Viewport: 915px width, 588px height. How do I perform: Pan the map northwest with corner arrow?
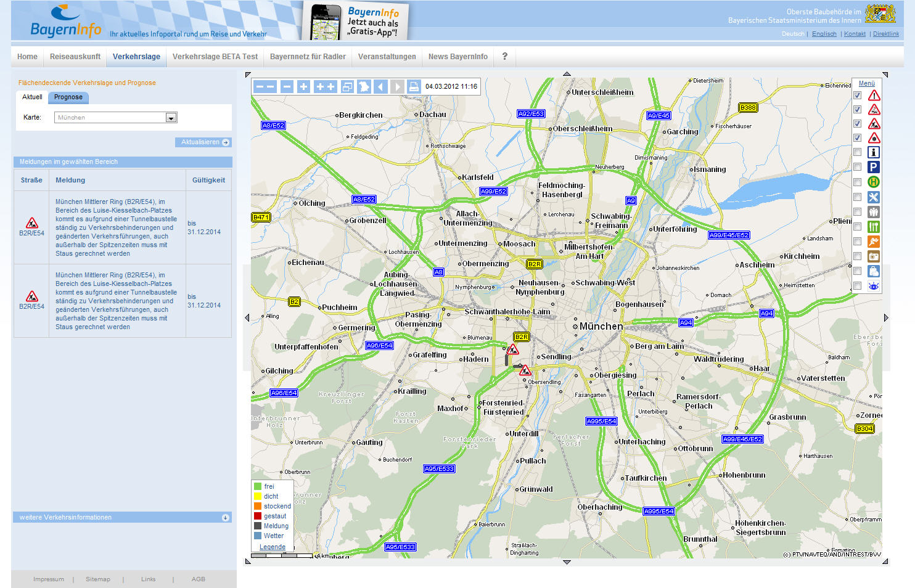pos(248,75)
